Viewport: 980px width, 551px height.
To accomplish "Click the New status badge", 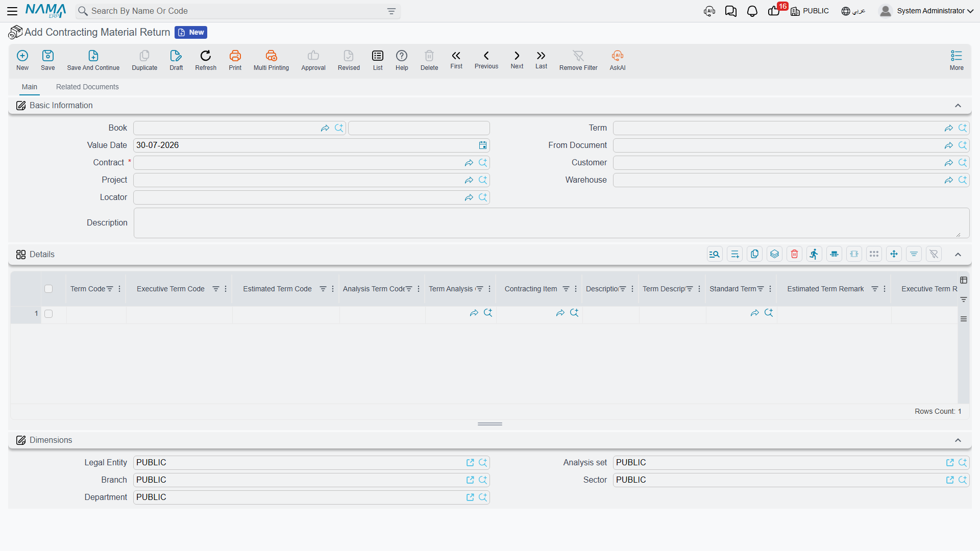I will coord(191,32).
